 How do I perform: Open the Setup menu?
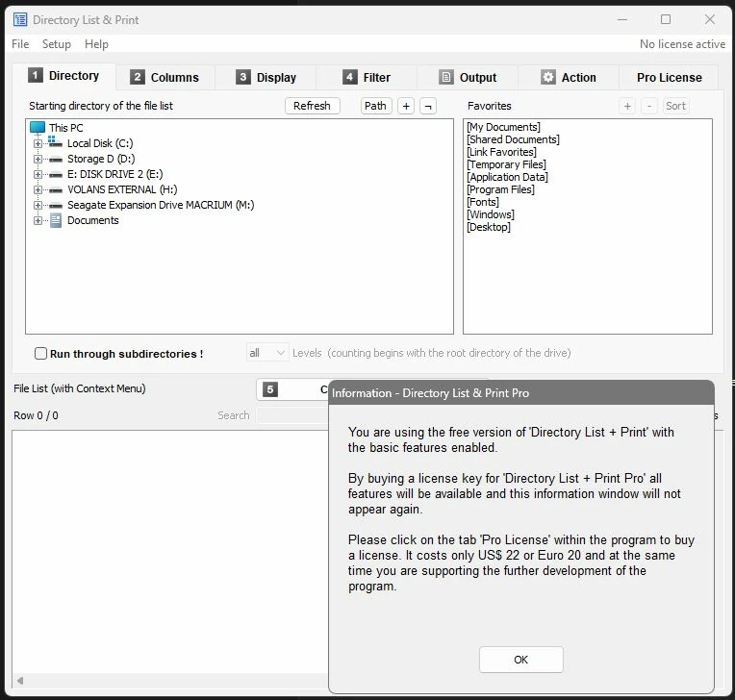tap(56, 44)
